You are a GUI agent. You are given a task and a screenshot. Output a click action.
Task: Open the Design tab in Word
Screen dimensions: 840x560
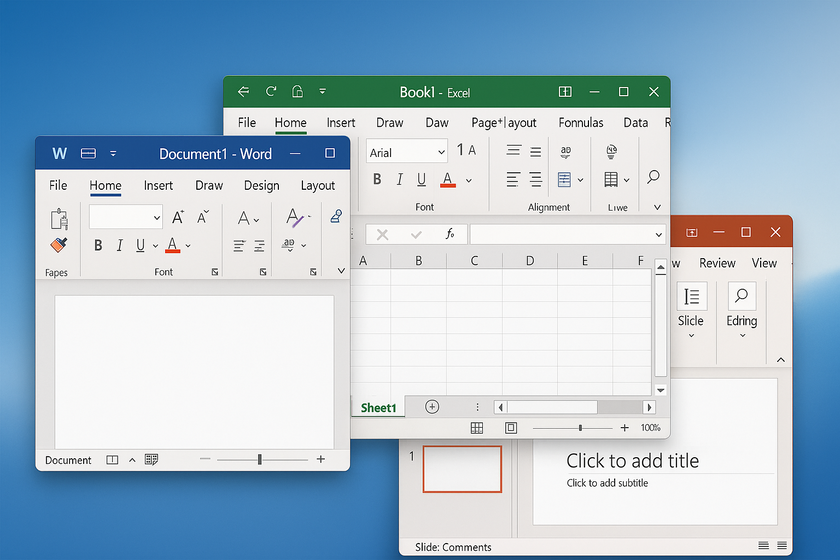point(261,185)
